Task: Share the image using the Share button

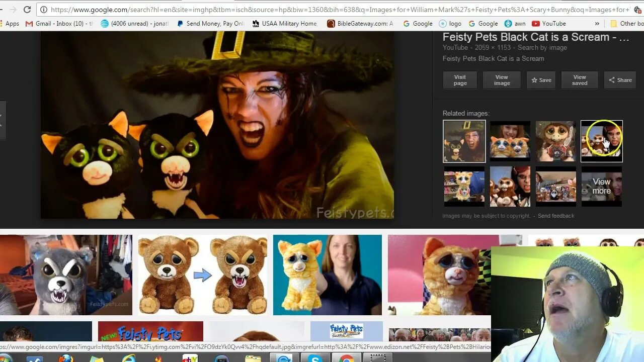Action: (620, 80)
